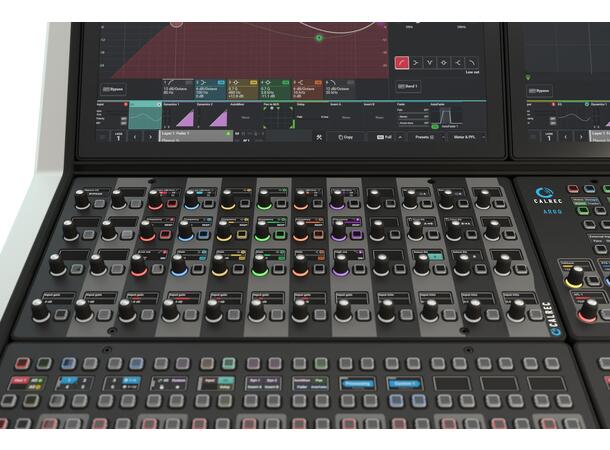Toggle the yellow EQ band 3 enable switch
Image resolution: width=610 pixels, height=450 pixels.
pyautogui.click(x=253, y=82)
